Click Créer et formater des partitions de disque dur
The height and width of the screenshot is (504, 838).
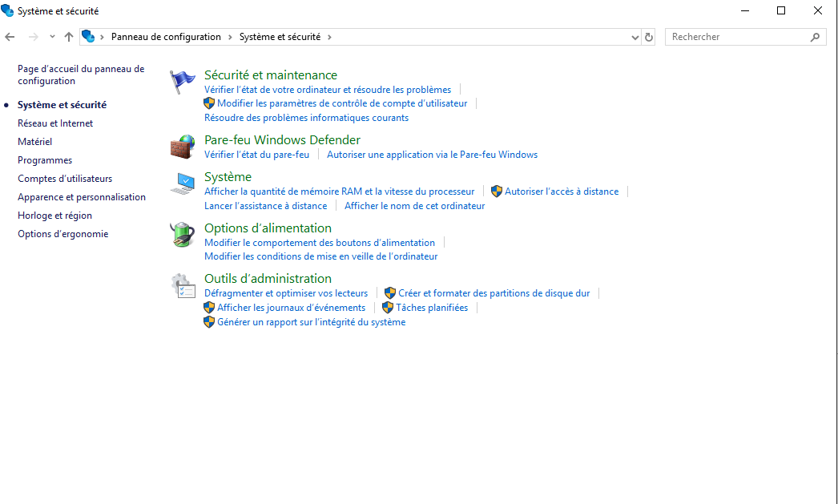coord(494,293)
